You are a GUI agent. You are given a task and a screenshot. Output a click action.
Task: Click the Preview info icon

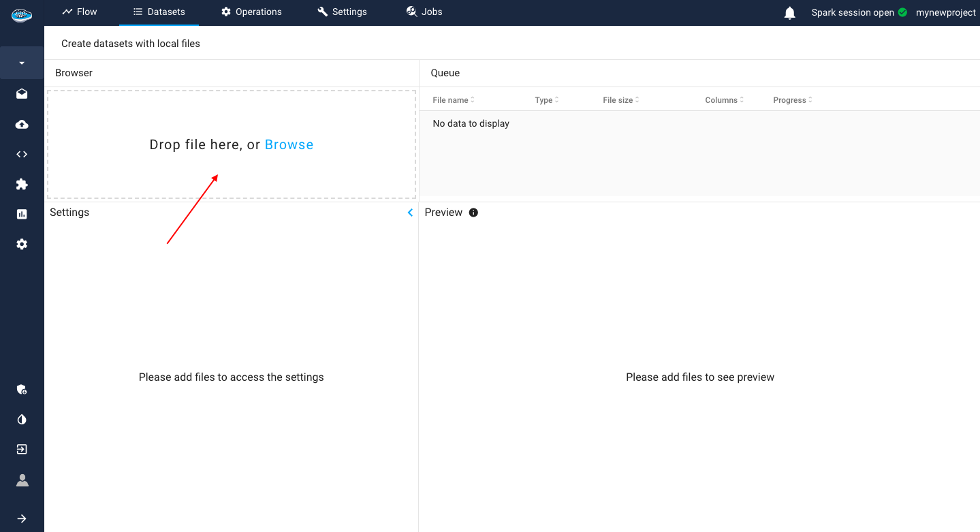point(473,213)
